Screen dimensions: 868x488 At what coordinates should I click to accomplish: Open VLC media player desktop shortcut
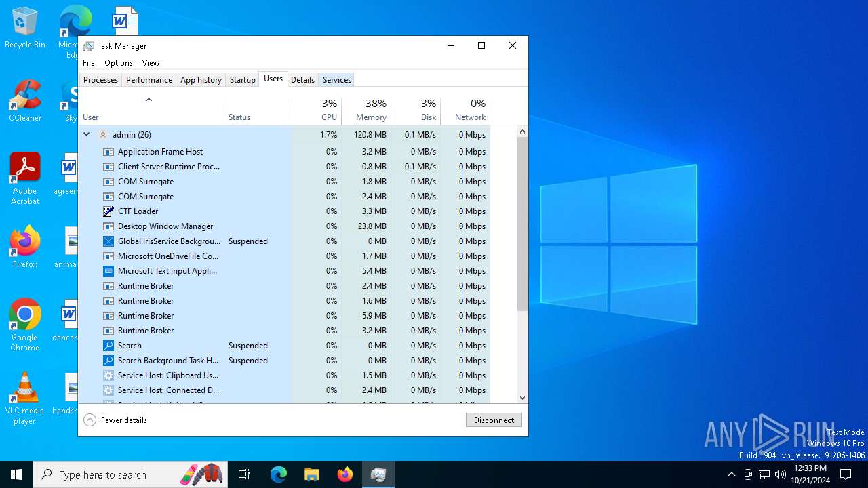[x=24, y=399]
